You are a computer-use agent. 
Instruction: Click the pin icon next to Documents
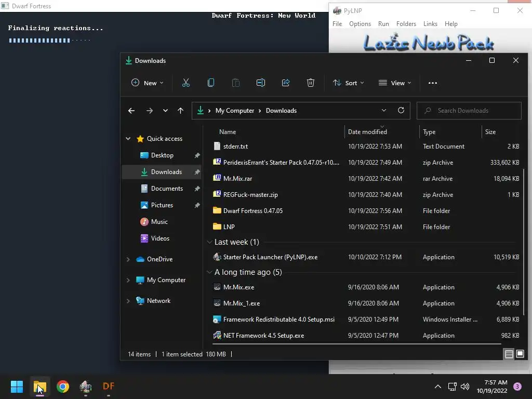coord(197,189)
